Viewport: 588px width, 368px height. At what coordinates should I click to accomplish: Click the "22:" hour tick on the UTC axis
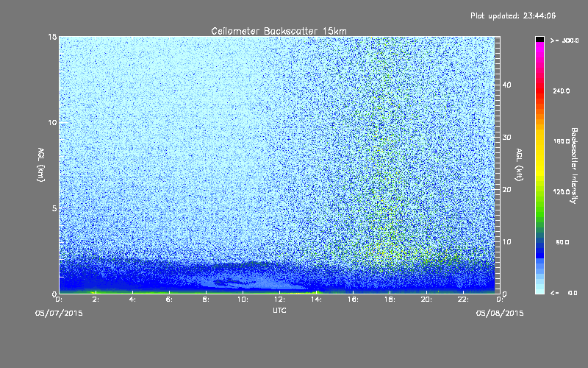point(463,300)
